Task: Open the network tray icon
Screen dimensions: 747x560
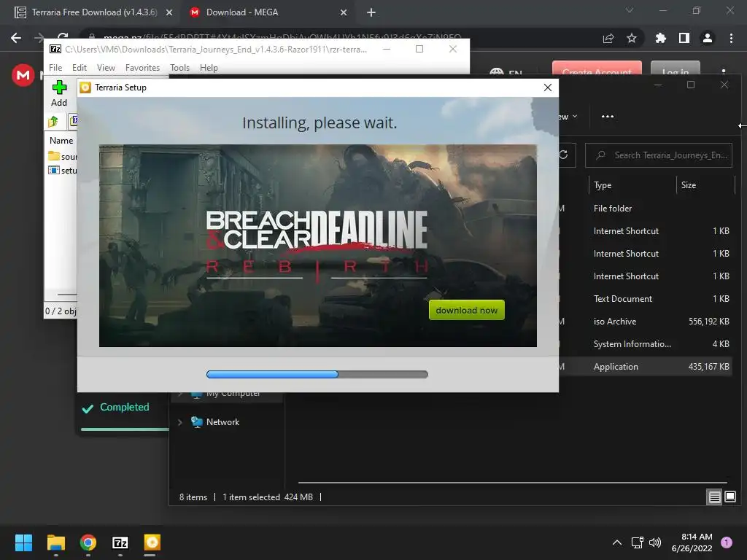Action: [x=637, y=542]
